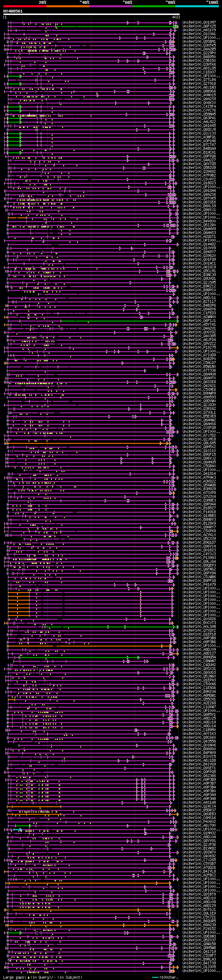
Task: Click the UniRef100_C9J4Y2 hit label
Action: click(199, 179)
